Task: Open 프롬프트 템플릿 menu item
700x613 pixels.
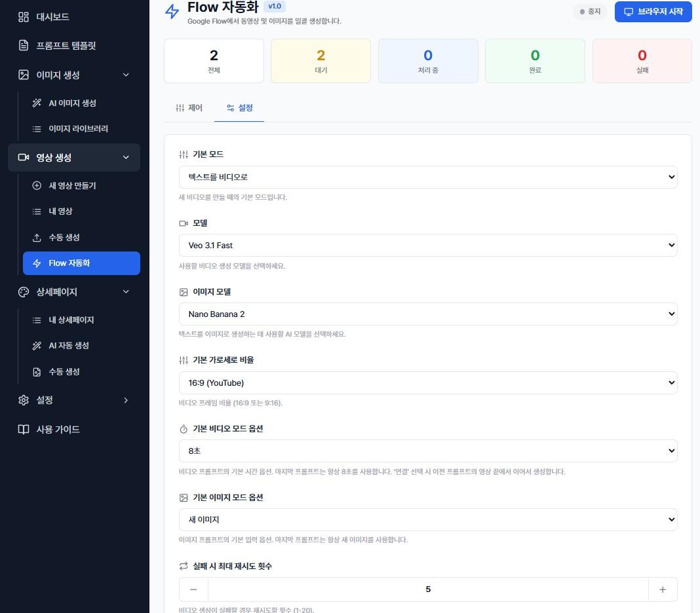Action: (x=74, y=45)
